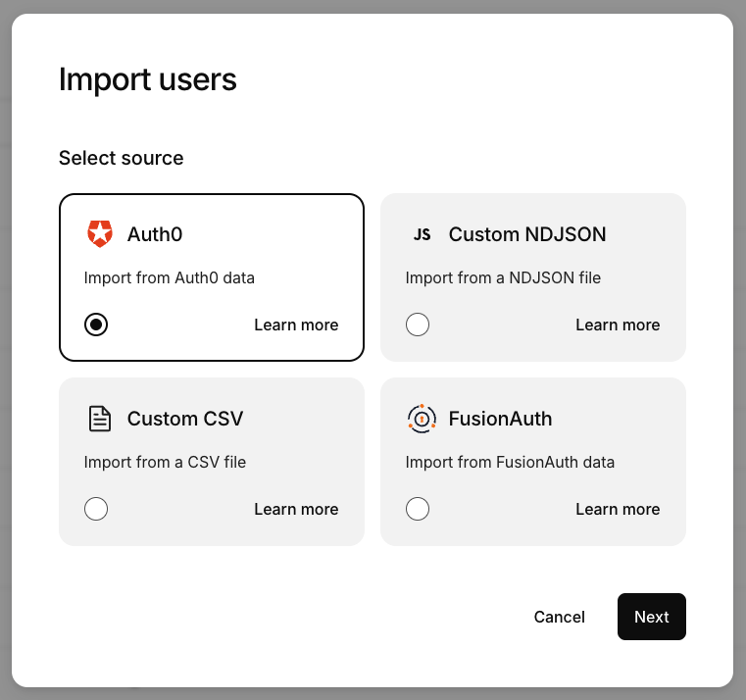The image size is (746, 700).
Task: Click the "Custom NDJSON" card title
Action: [527, 234]
